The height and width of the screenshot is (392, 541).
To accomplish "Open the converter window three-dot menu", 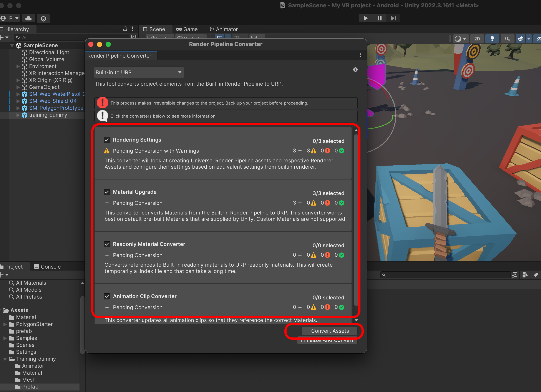I will (x=360, y=55).
